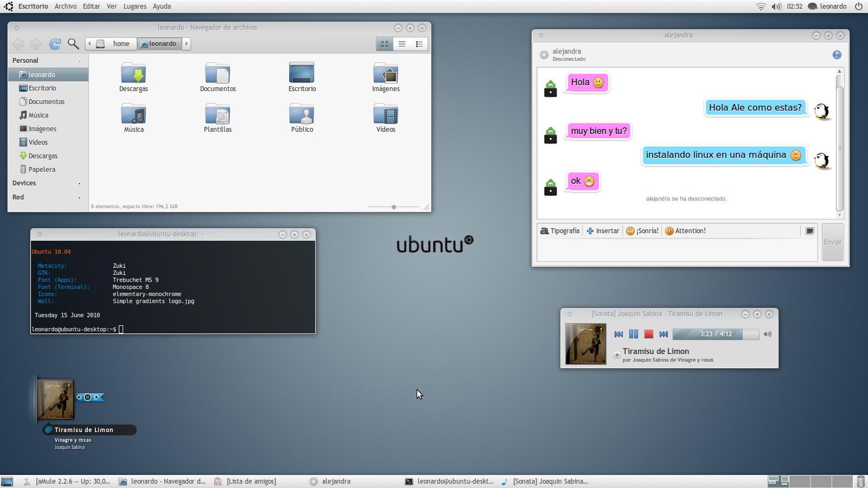Expand the Devices sidebar section
Screen dimensions: 868x488
pos(79,183)
